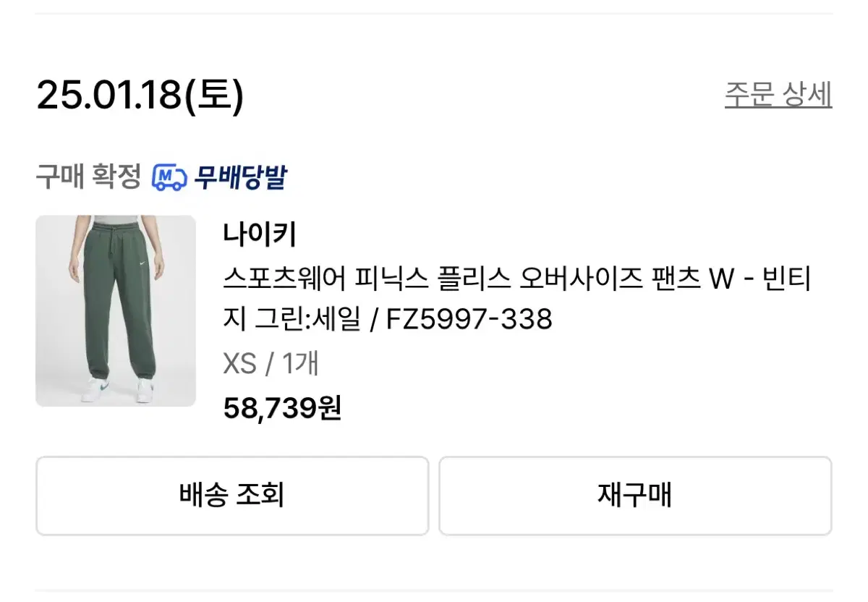Click the left 배송 조회 bordered box
Image resolution: width=868 pixels, height=602 pixels.
pyautogui.click(x=232, y=496)
